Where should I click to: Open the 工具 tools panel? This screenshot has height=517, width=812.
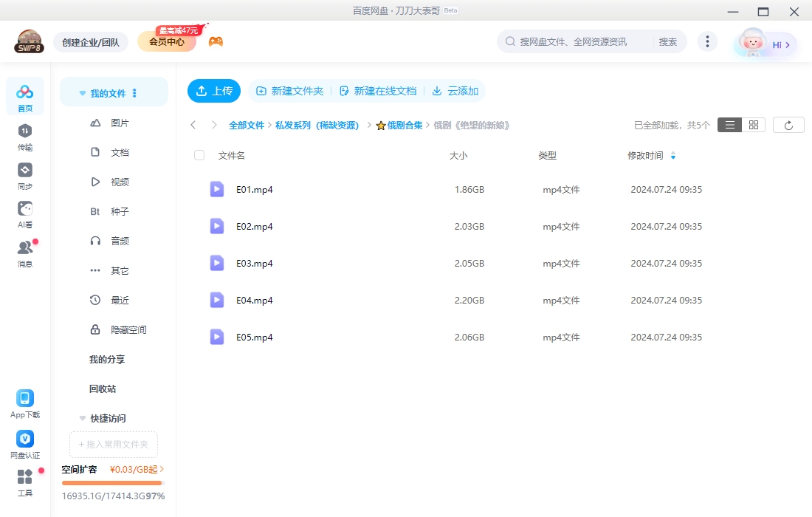point(24,484)
